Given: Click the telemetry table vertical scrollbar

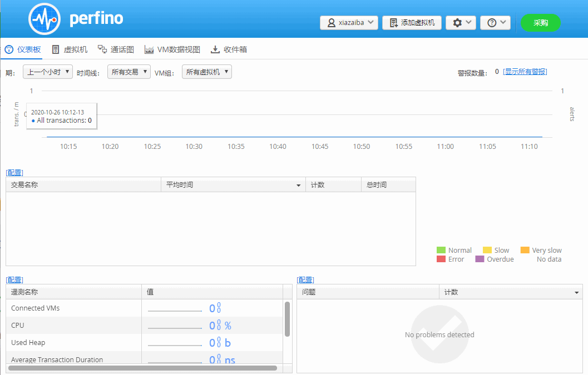Looking at the screenshot, I should point(287,319).
